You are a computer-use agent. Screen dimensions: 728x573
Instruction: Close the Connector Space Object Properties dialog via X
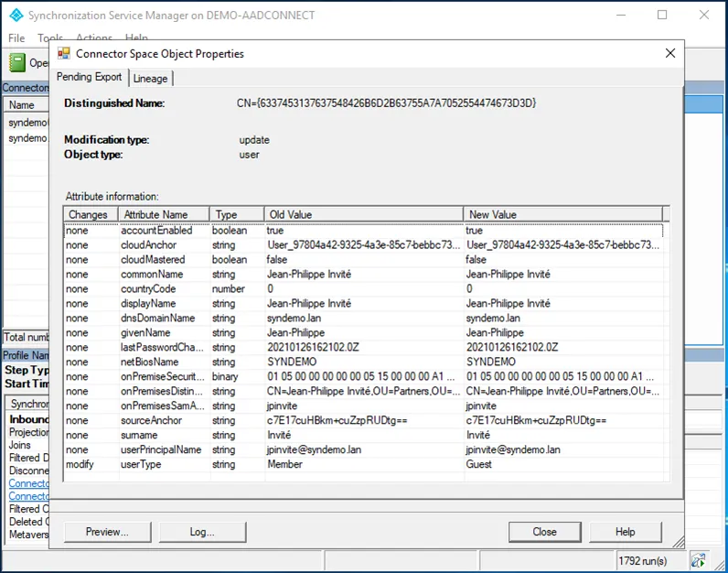(x=670, y=54)
